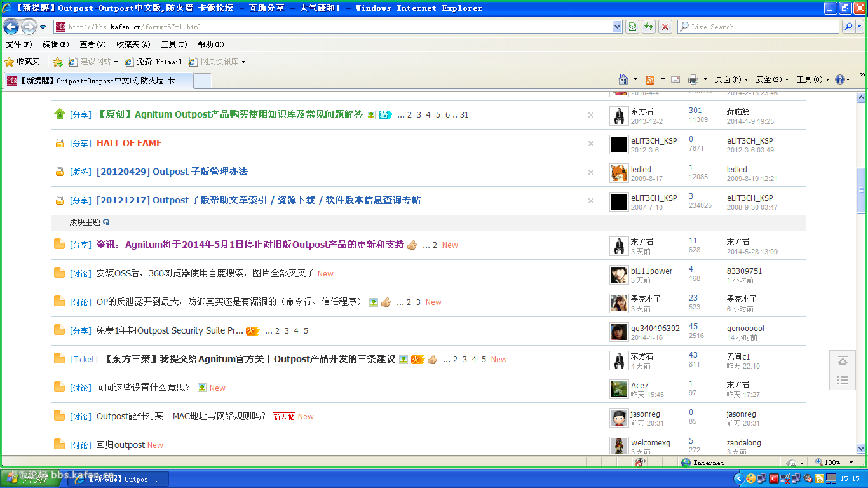Screen dimensions: 868x488
Task: Open the 文件 menu
Action: 19,44
